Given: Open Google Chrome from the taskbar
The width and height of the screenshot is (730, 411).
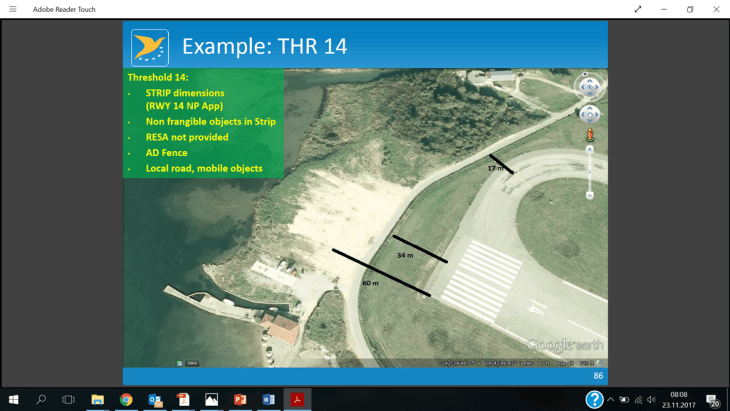Looking at the screenshot, I should point(126,400).
